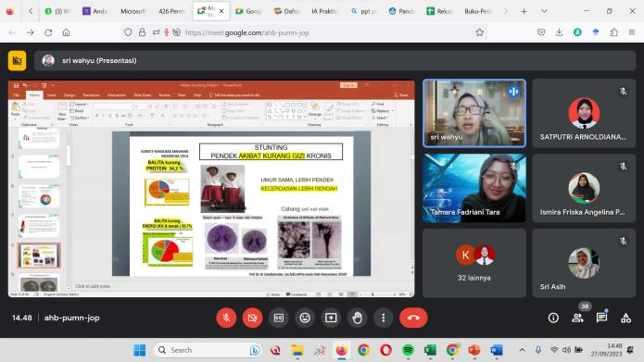Open taskbar clock and date

(x=607, y=350)
